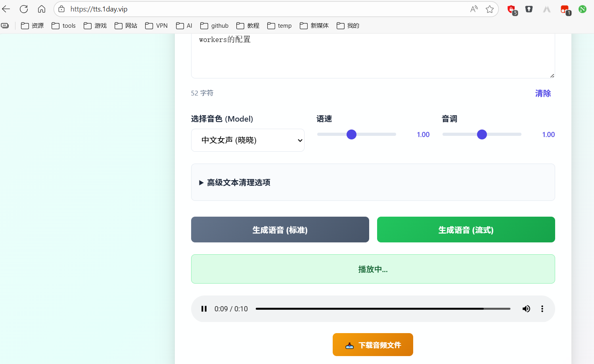Open the red extension with badge 1
Viewport: 594px width, 364px height.
tap(565, 10)
